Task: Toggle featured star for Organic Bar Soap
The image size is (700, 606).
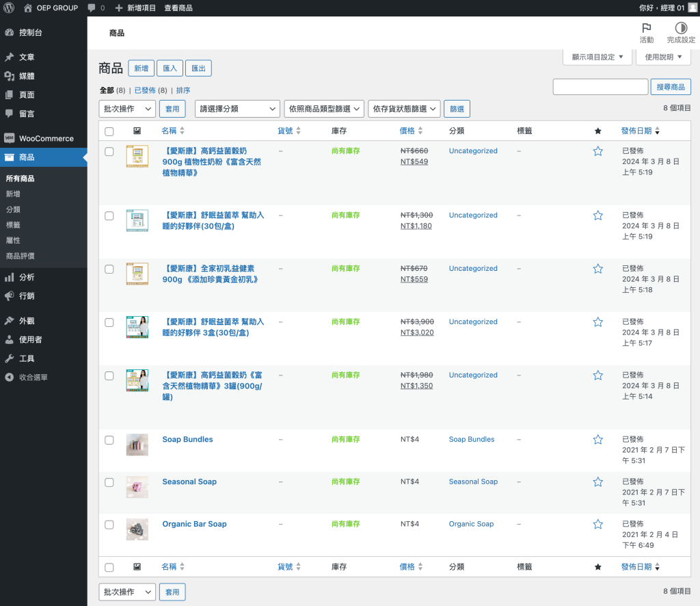Action: pos(598,525)
